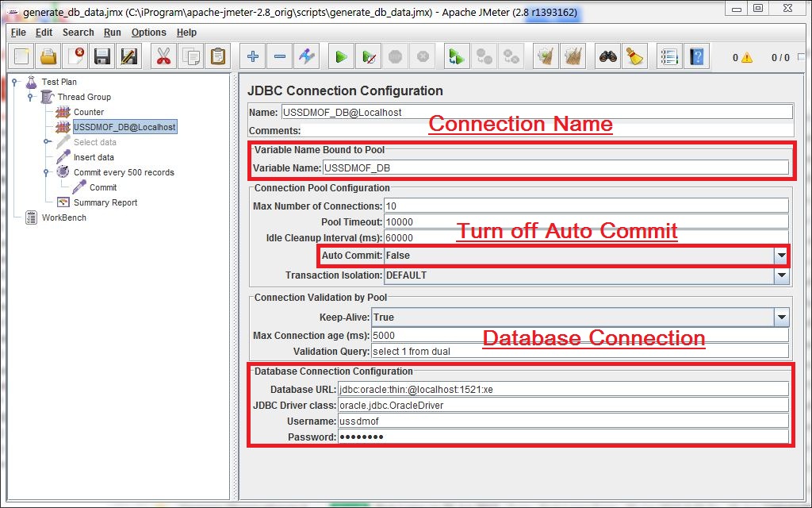
Task: Select the Counter element in tree
Action: click(x=89, y=112)
